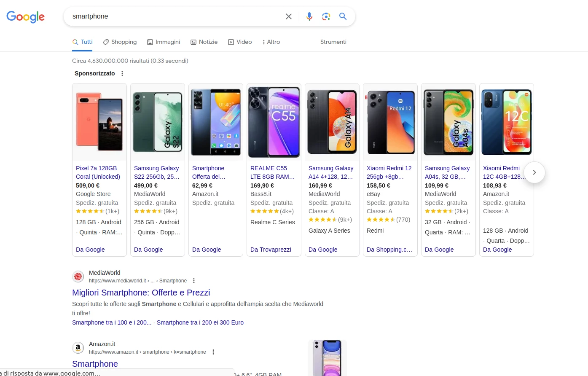Switch to the Notizie tab
The height and width of the screenshot is (376, 588).
click(x=204, y=42)
